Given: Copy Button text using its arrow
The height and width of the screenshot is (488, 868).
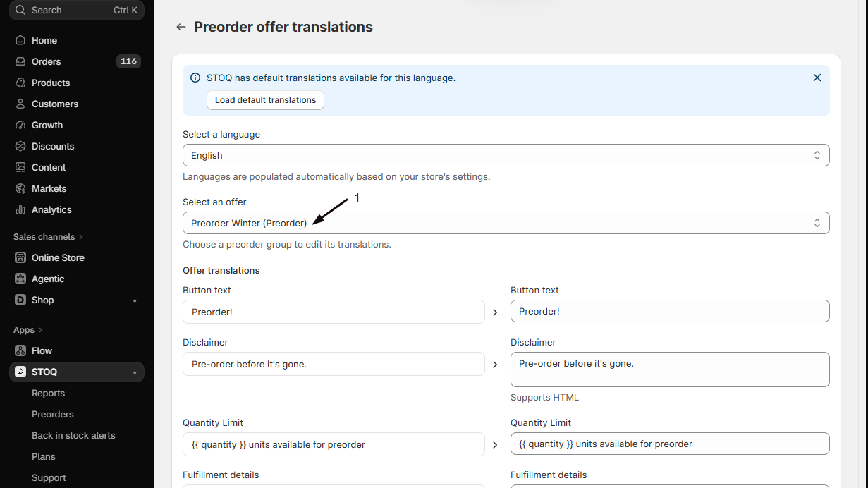Looking at the screenshot, I should 495,312.
